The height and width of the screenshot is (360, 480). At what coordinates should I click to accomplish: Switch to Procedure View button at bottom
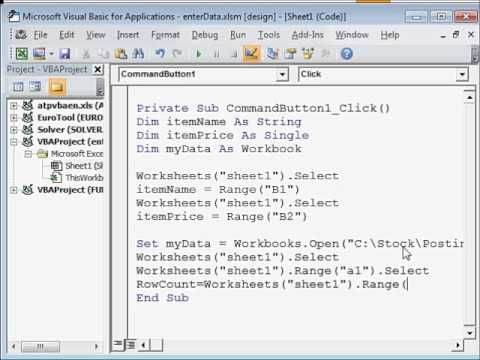(x=118, y=345)
